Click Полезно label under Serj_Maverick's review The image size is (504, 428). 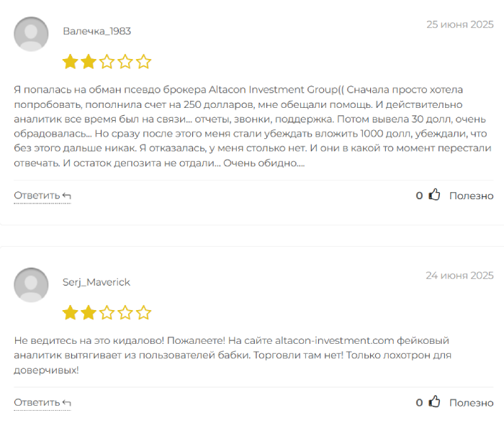pyautogui.click(x=471, y=403)
